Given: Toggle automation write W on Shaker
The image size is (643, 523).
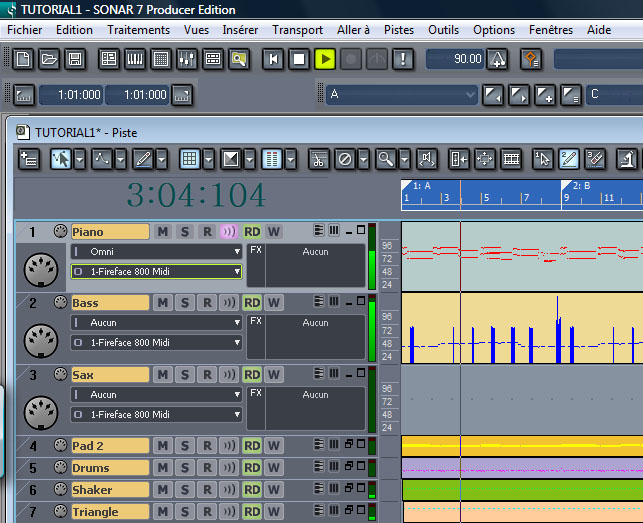Looking at the screenshot, I should coord(274,490).
